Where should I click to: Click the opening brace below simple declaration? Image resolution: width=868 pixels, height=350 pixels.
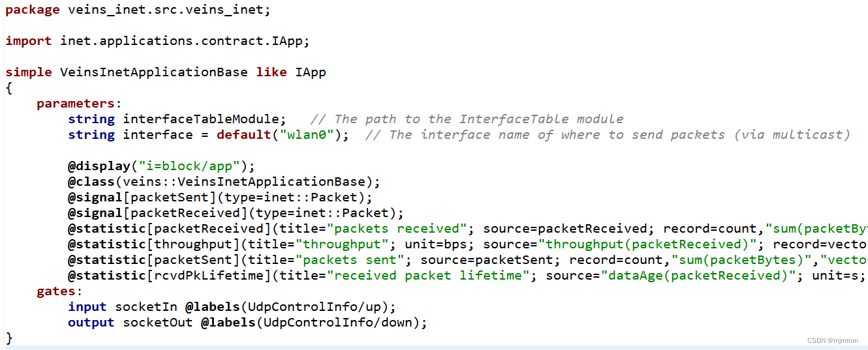9,88
